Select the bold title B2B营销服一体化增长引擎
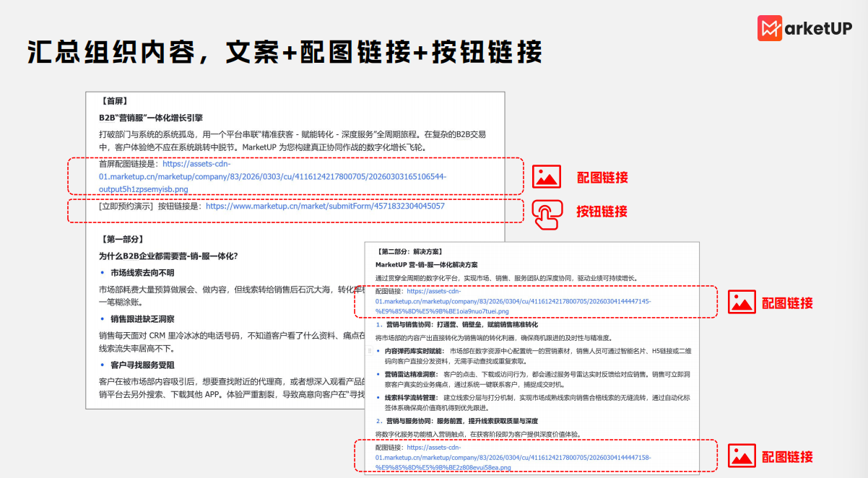The image size is (868, 478). [152, 117]
